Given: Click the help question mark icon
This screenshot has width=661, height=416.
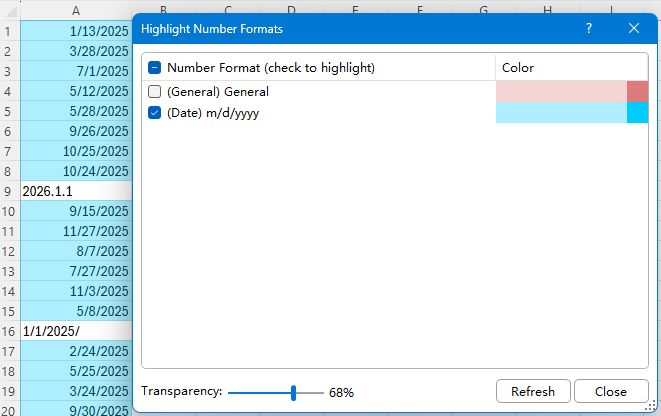Looking at the screenshot, I should coord(588,29).
